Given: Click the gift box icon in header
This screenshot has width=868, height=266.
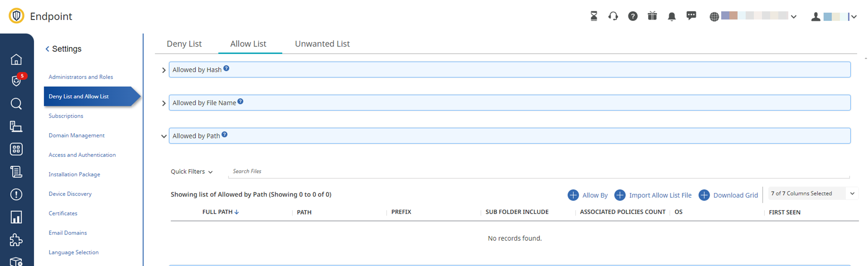Looking at the screenshot, I should [652, 16].
